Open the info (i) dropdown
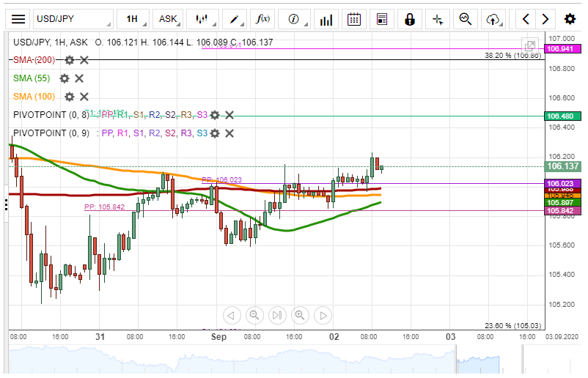 coord(294,19)
